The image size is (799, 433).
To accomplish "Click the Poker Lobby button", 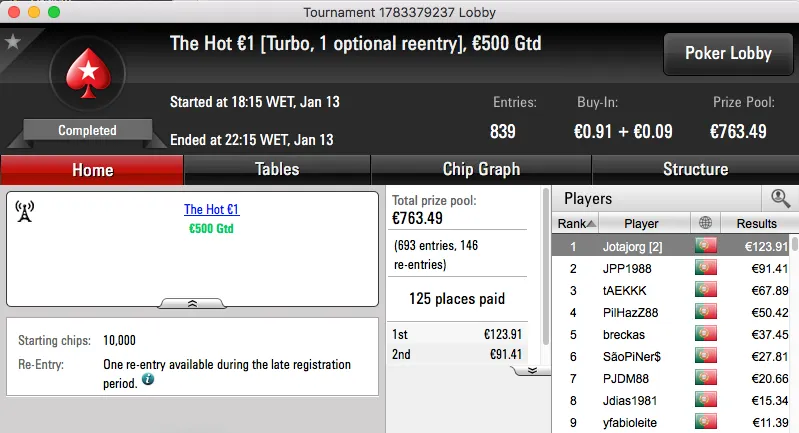I will 727,53.
